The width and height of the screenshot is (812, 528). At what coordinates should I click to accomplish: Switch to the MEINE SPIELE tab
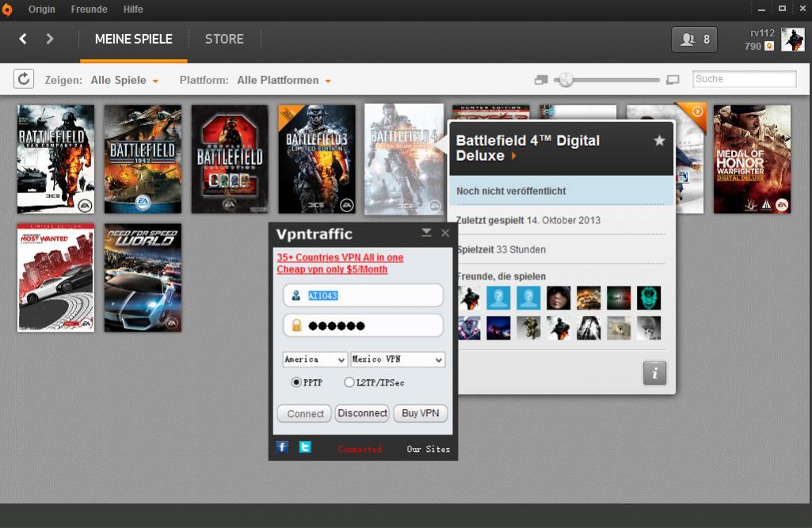tap(134, 40)
